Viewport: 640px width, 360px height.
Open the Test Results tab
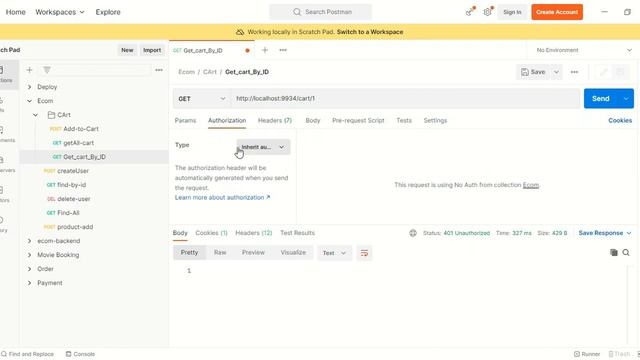coord(297,233)
